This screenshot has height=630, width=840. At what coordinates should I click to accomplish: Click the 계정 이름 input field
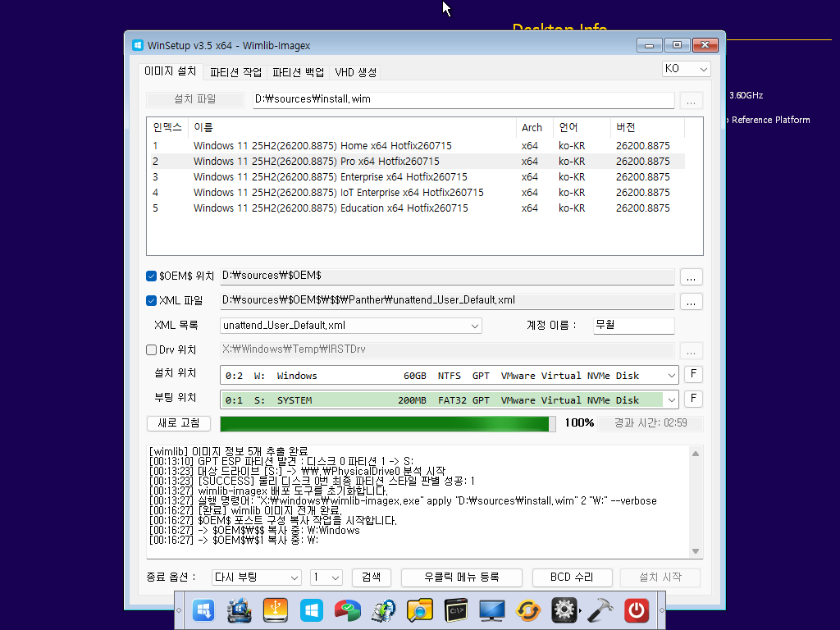634,325
